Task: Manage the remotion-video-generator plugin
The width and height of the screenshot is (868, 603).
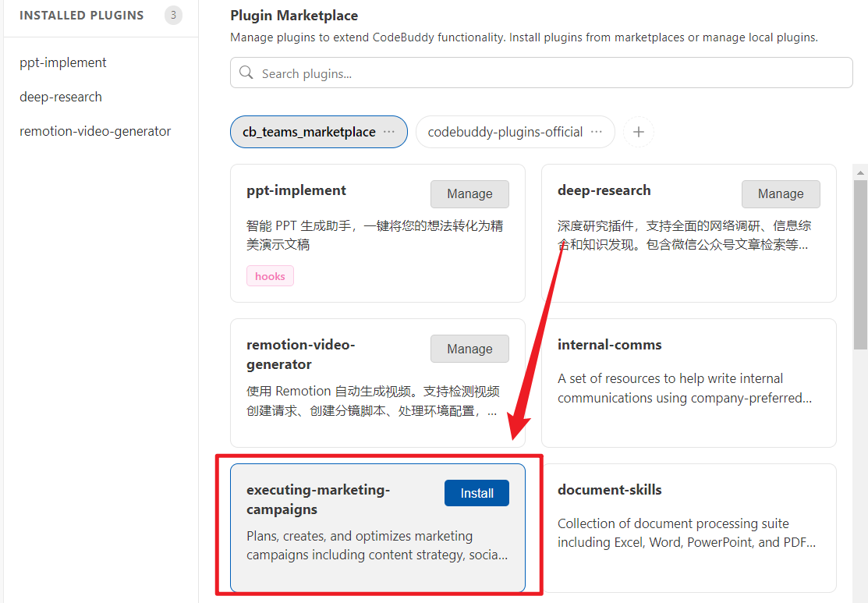Action: pyautogui.click(x=469, y=349)
